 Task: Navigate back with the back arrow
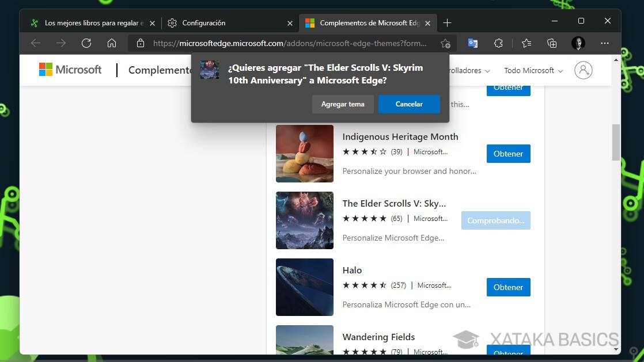36,43
